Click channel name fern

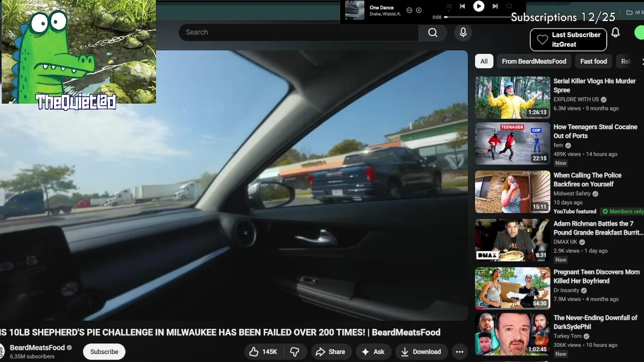pos(558,145)
